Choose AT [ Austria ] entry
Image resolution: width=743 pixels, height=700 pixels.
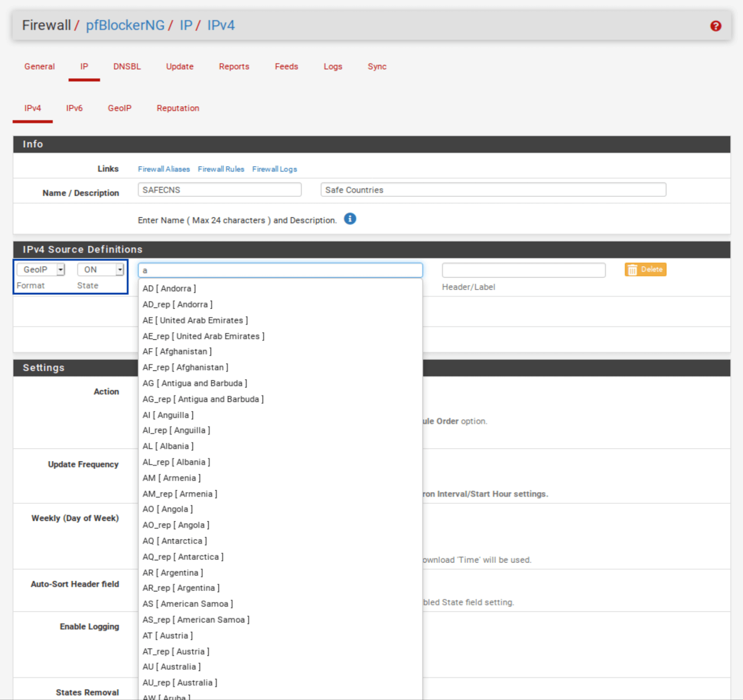coord(280,635)
